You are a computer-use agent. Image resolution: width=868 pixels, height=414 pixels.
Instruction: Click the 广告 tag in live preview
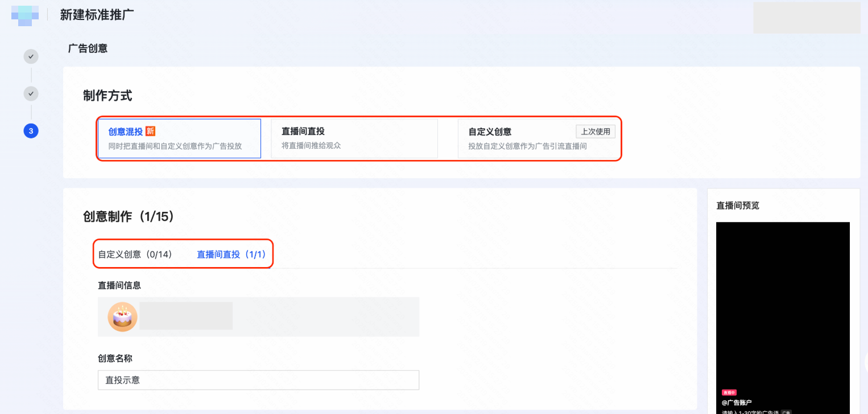786,412
